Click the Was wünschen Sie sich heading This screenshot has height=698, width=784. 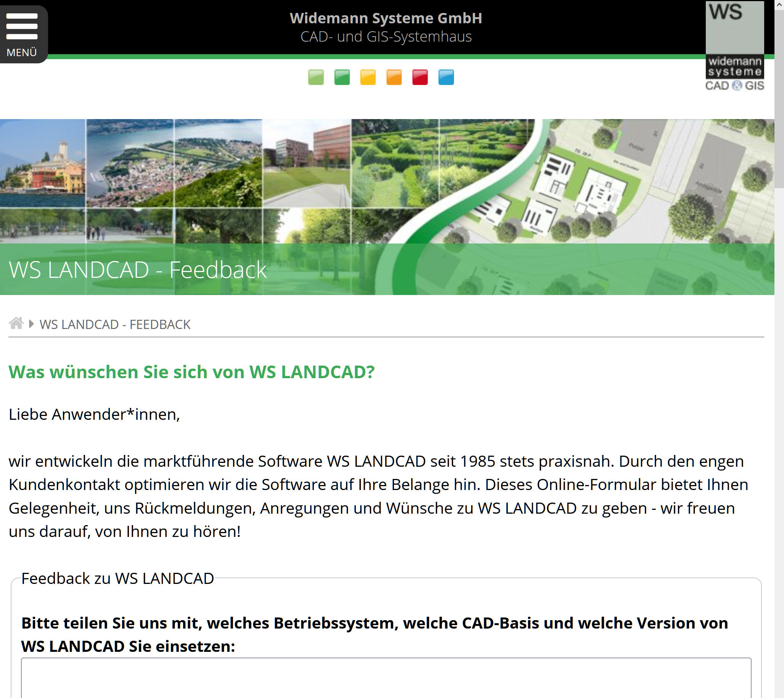[192, 372]
